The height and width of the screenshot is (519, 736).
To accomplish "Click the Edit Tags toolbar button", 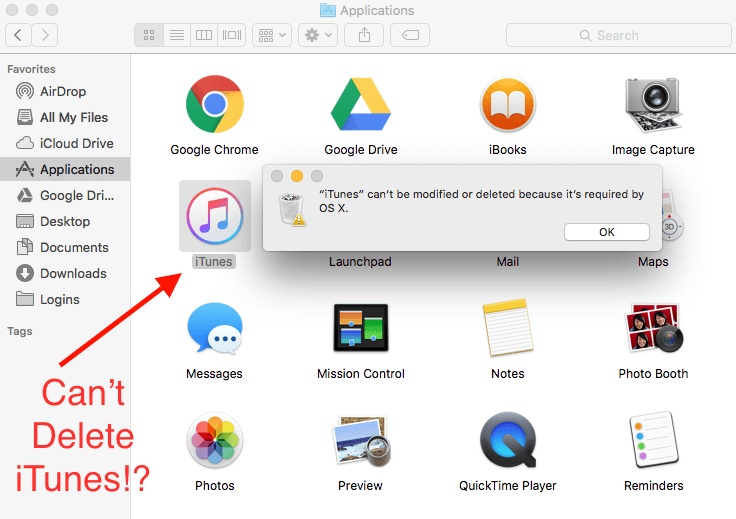I will coord(410,35).
